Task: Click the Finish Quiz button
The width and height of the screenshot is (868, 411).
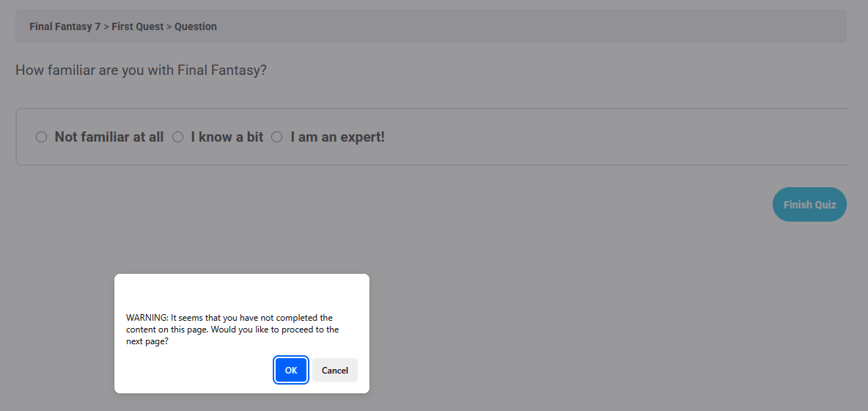Action: 809,204
